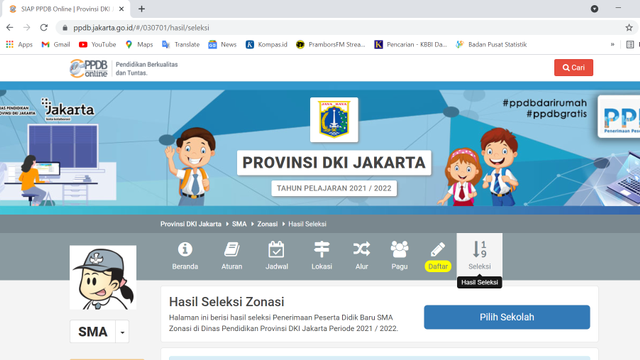Click the browser Forward arrow

pos(27,28)
